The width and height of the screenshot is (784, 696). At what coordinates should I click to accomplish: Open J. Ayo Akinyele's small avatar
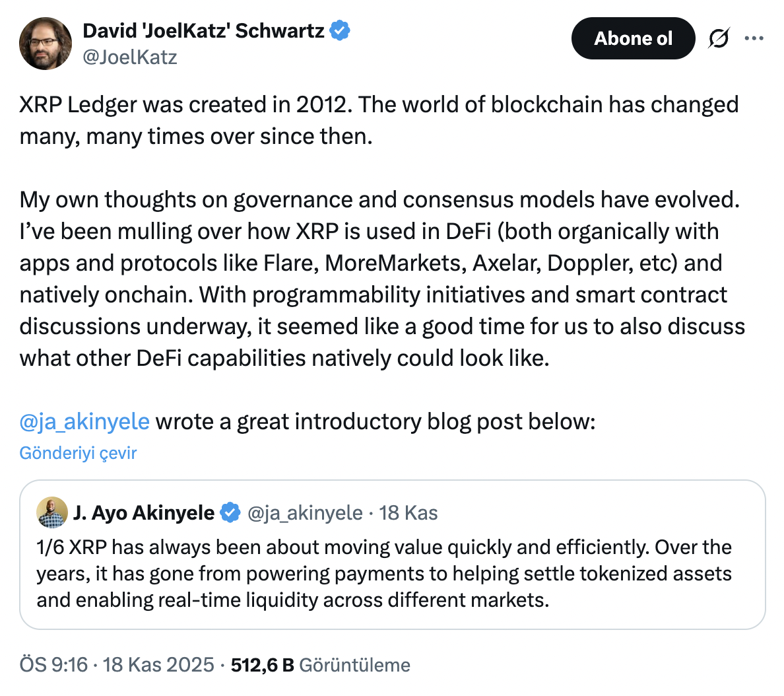[52, 512]
